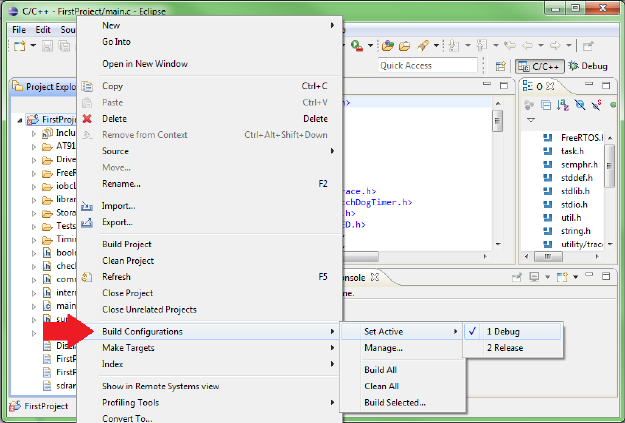This screenshot has height=423, width=625.
Task: Select 2 Release as active configuration
Action: (513, 348)
